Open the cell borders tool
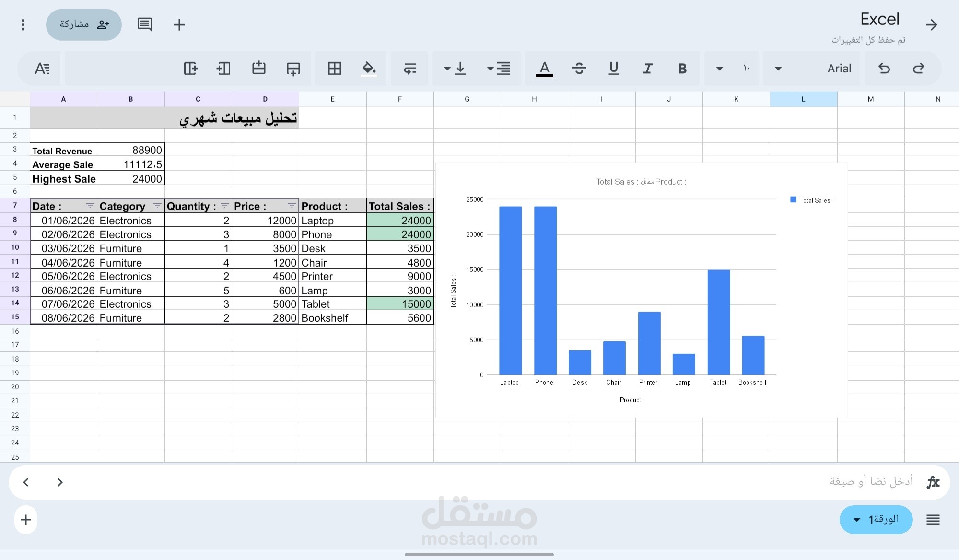Viewport: 959px width, 560px height. [335, 69]
